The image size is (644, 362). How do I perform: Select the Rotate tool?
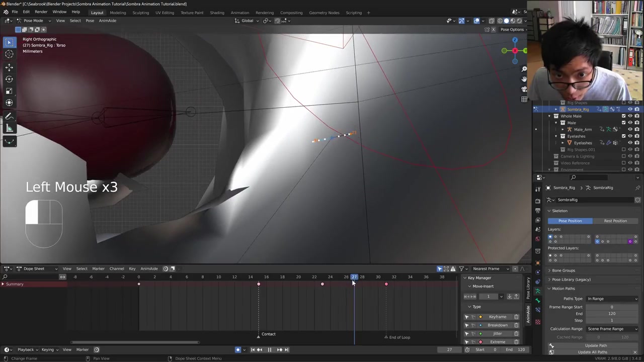point(9,79)
